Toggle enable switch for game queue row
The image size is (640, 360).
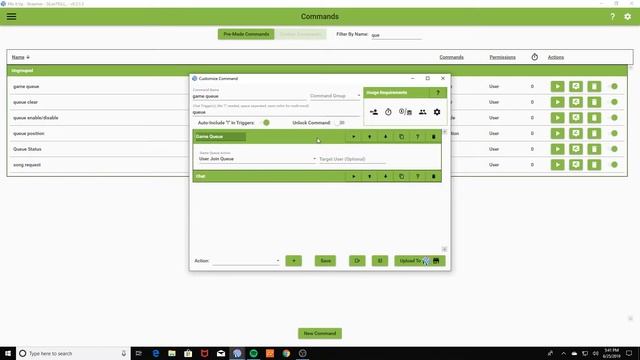pyautogui.click(x=613, y=87)
